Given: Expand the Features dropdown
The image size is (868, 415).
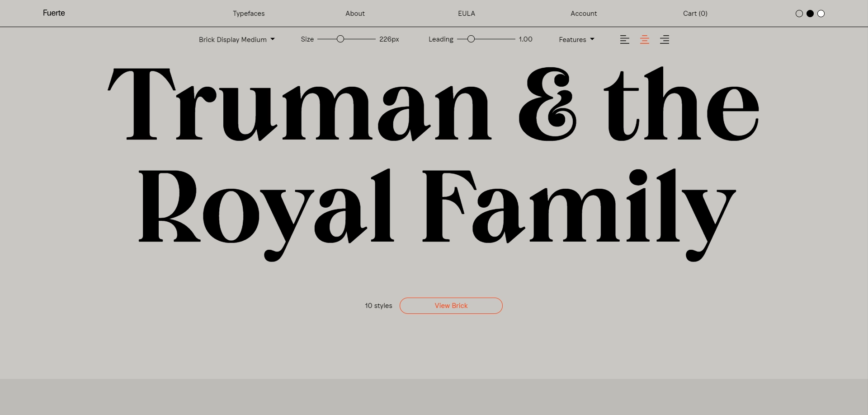Looking at the screenshot, I should (x=576, y=40).
